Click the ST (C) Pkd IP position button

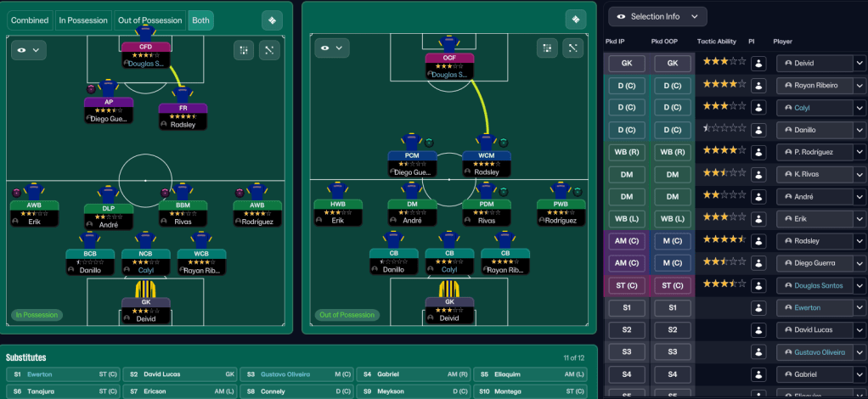click(627, 285)
